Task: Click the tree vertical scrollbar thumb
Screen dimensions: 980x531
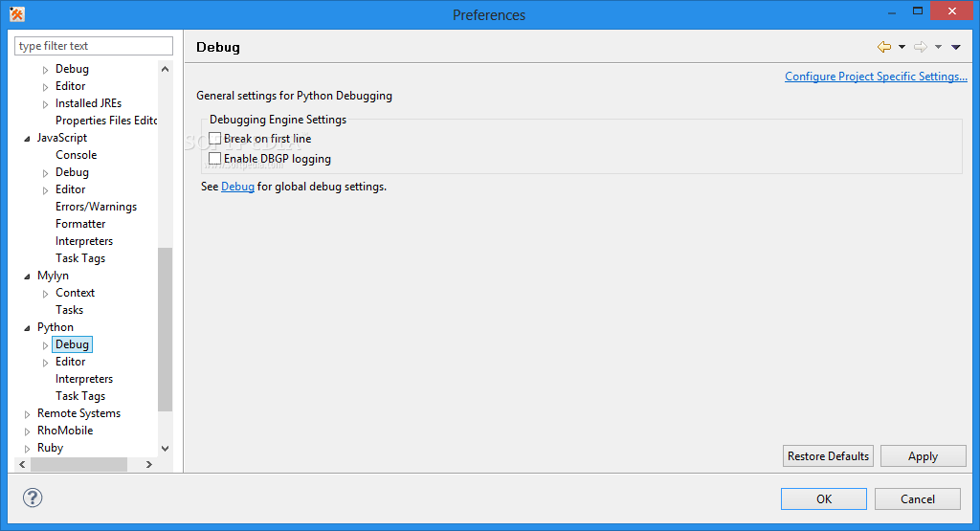Action: click(165, 329)
